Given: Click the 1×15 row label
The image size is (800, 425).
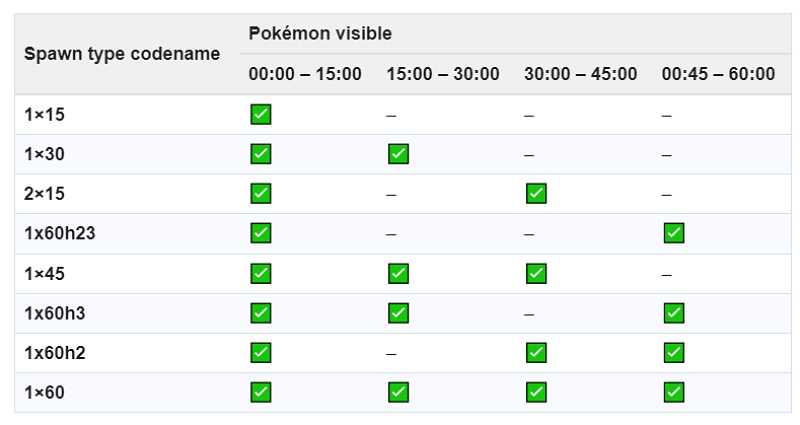Looking at the screenshot, I should [x=45, y=115].
